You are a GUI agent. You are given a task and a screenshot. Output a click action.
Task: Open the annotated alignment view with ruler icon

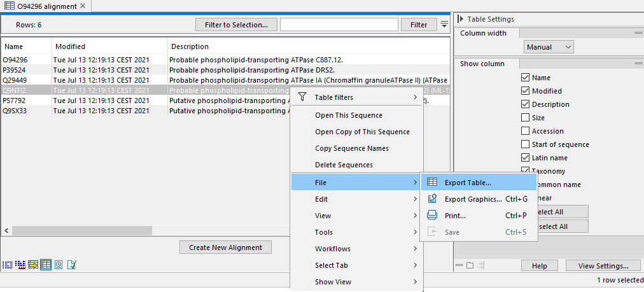click(x=20, y=265)
